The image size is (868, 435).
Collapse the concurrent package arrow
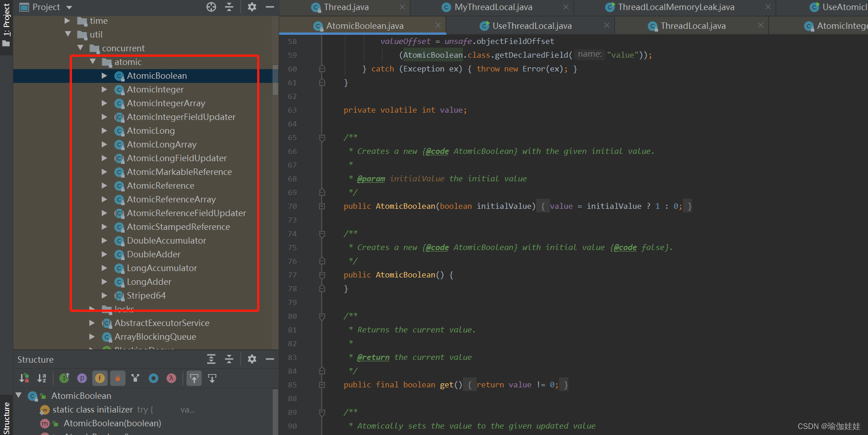[80, 48]
